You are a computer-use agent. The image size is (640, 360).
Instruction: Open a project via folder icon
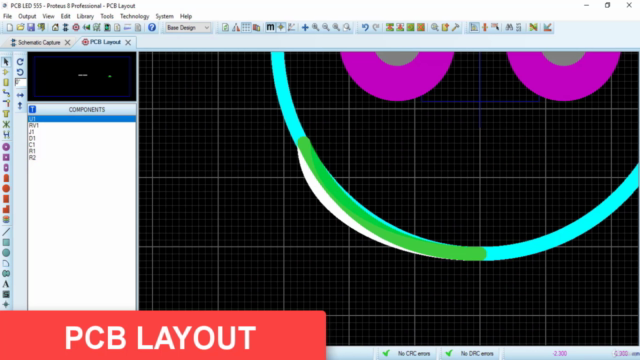coord(20,27)
